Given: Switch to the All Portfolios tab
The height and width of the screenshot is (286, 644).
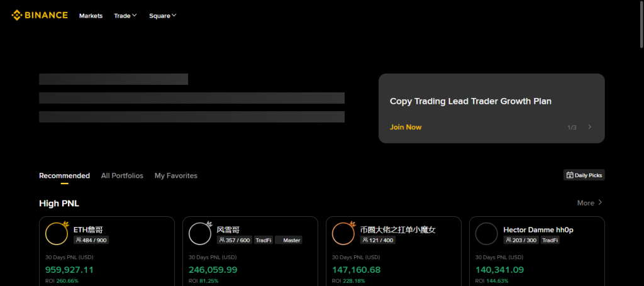Looking at the screenshot, I should tap(122, 175).
